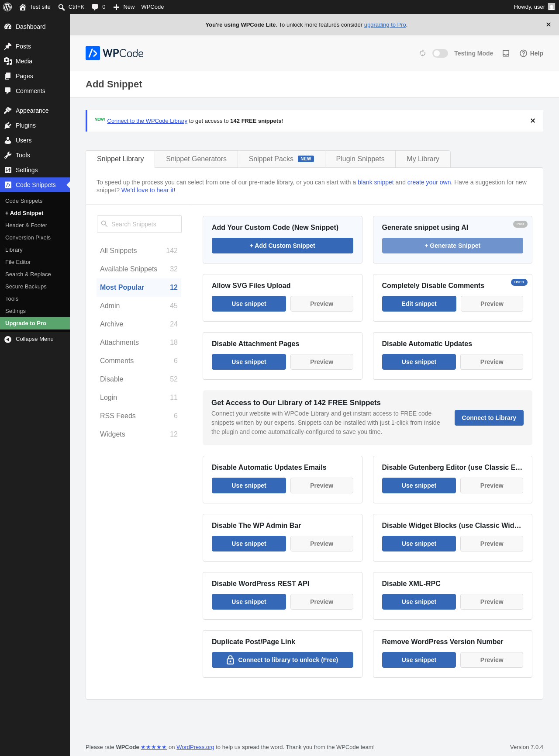Preview Allow SVG Files Upload snippet

pos(322,304)
